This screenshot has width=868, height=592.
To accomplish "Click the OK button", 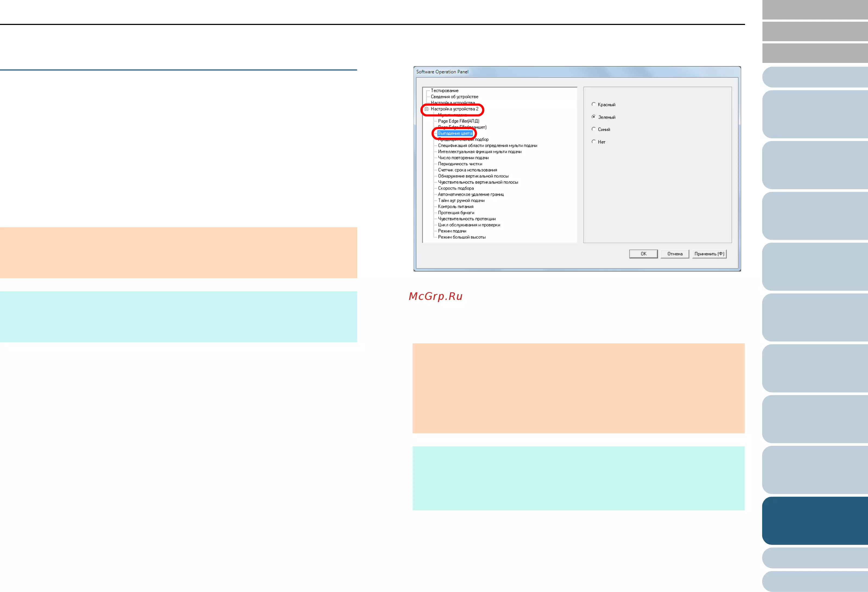I will pos(643,254).
